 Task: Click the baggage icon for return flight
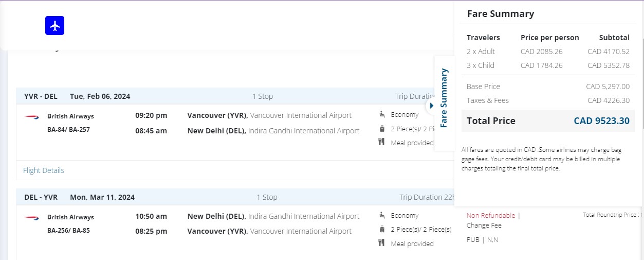382,229
